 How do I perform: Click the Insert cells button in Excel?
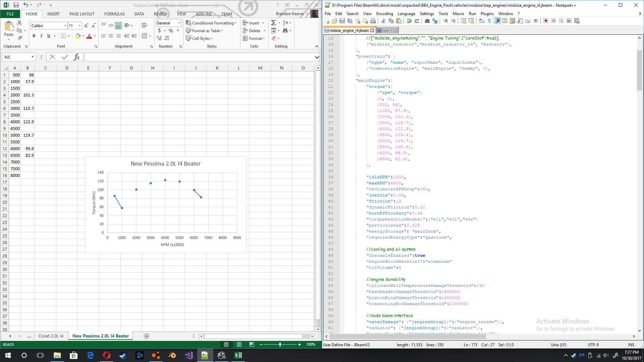click(x=254, y=23)
